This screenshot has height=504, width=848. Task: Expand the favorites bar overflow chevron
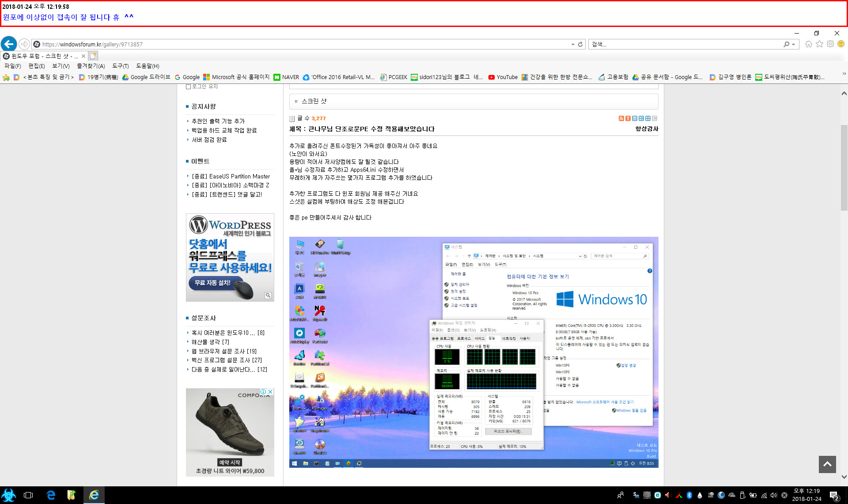(x=844, y=74)
